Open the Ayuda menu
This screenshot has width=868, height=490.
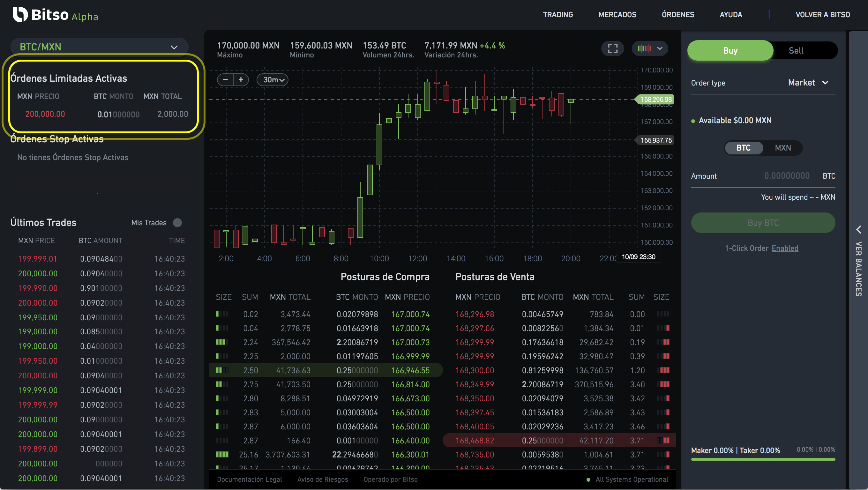(731, 15)
